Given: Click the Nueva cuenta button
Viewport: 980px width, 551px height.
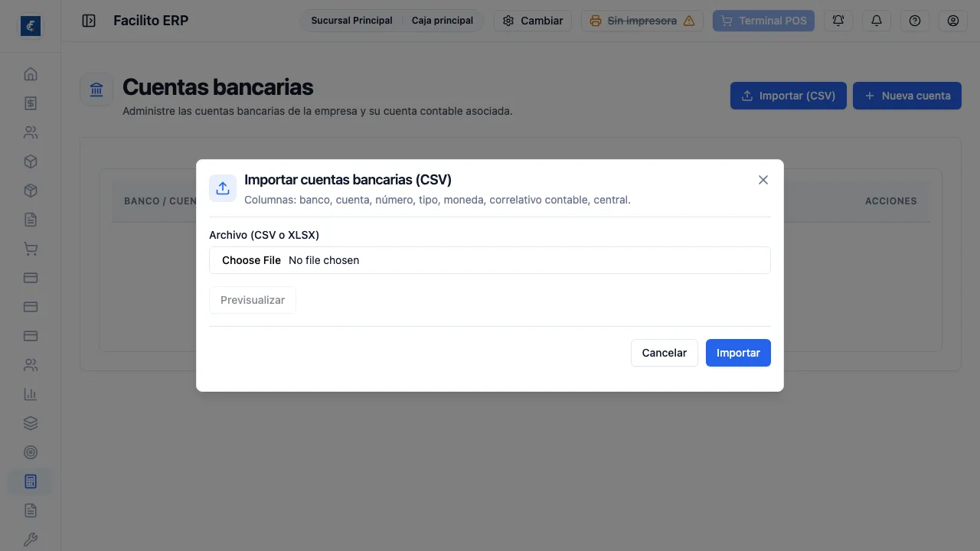Looking at the screenshot, I should tap(907, 96).
